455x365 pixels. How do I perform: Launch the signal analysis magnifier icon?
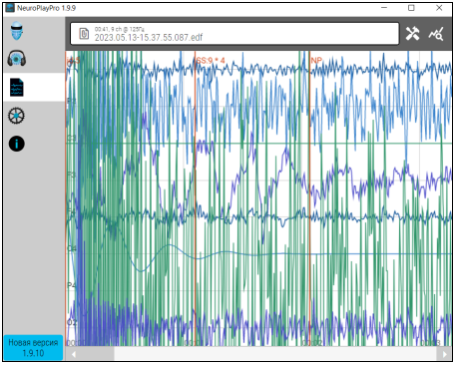436,34
